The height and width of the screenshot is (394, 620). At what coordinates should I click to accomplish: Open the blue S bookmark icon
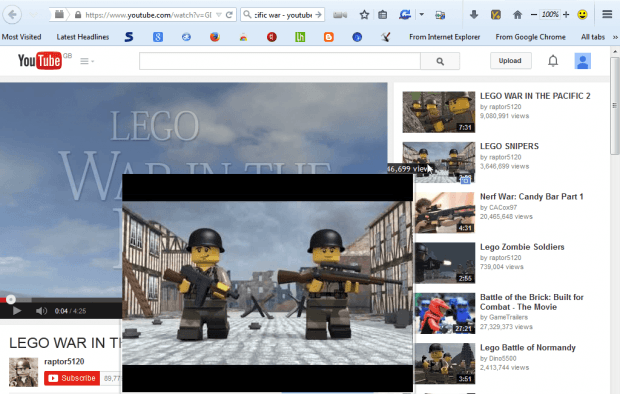(x=129, y=37)
